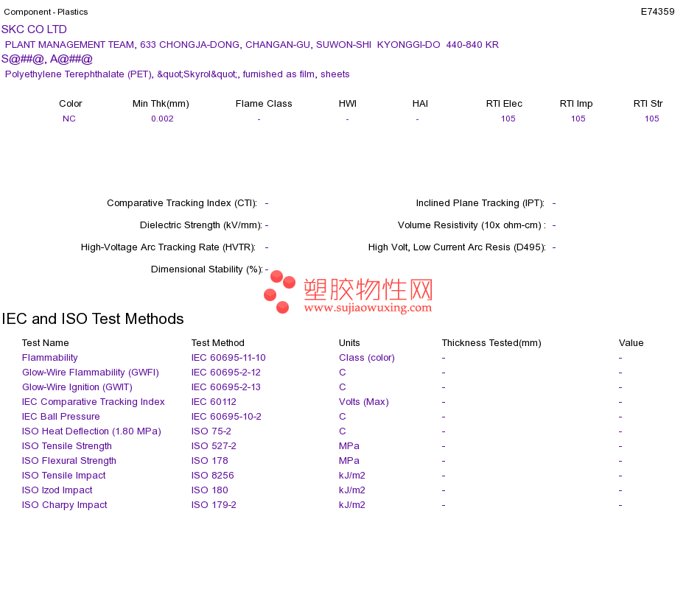This screenshot has width=700, height=589.
Task: Select the ISO Flexural Strength test
Action: [69, 461]
